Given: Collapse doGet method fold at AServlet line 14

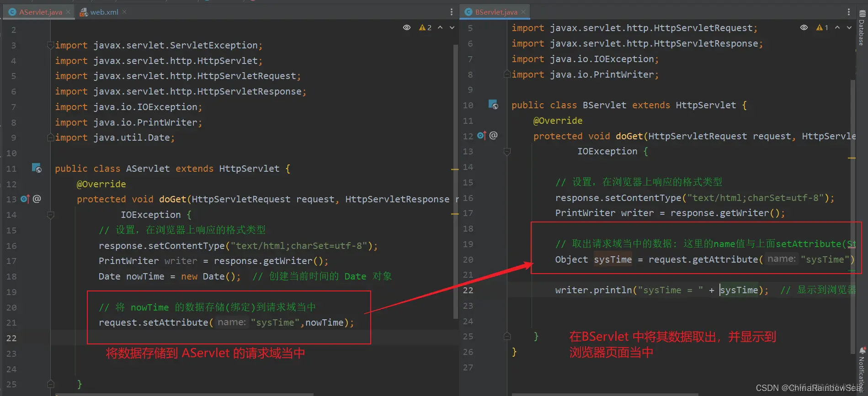Looking at the screenshot, I should click(x=51, y=215).
